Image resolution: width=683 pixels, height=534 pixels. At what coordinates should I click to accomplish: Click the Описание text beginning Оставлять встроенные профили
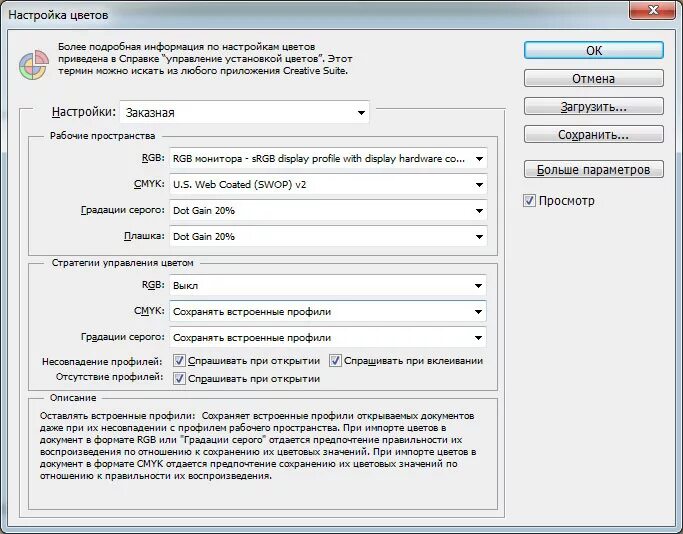258,446
